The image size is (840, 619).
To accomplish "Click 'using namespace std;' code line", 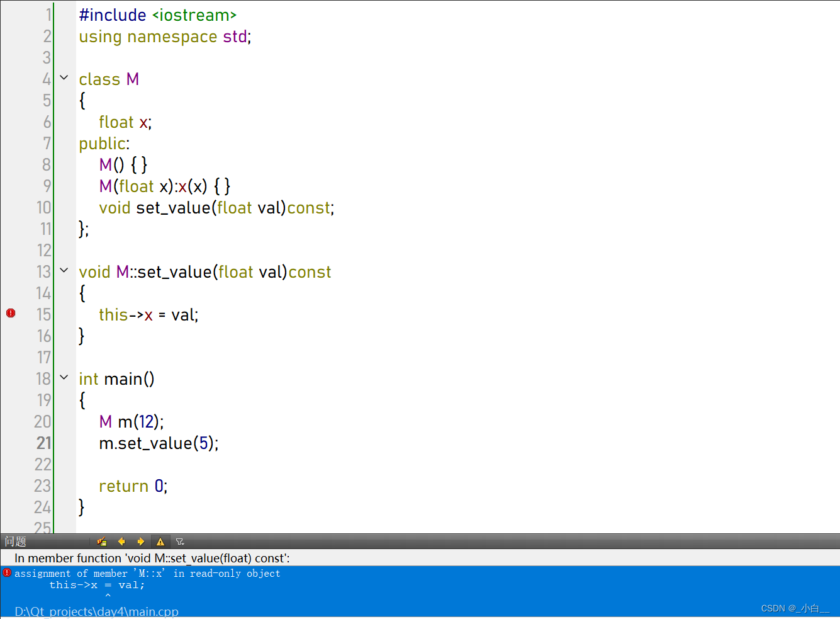I will tap(165, 37).
